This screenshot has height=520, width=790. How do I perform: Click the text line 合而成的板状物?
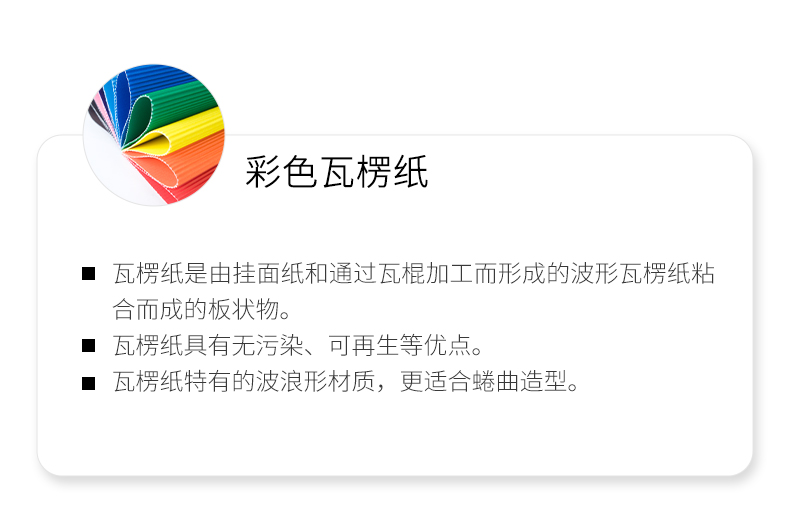click(202, 309)
